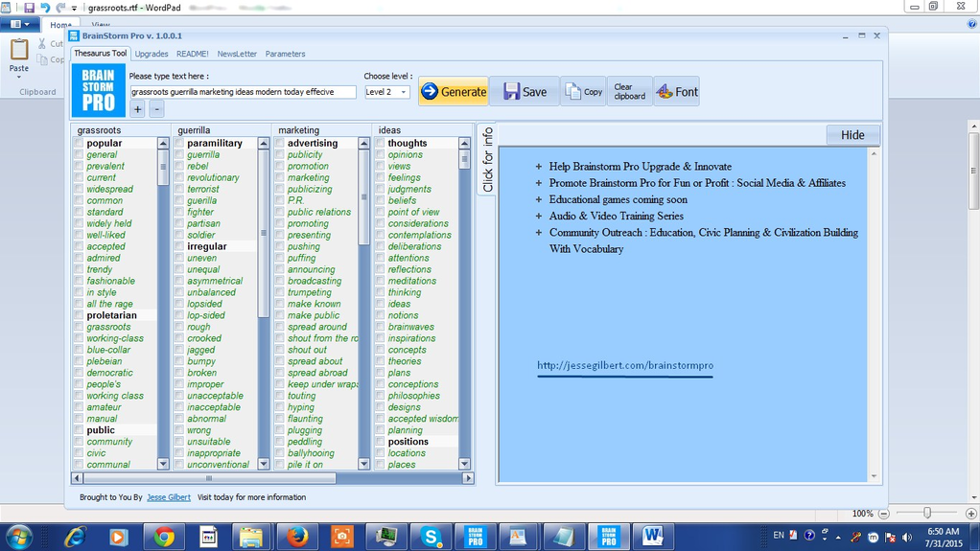The height and width of the screenshot is (551, 980).
Task: Switch to the Parameters tab
Action: click(x=285, y=54)
